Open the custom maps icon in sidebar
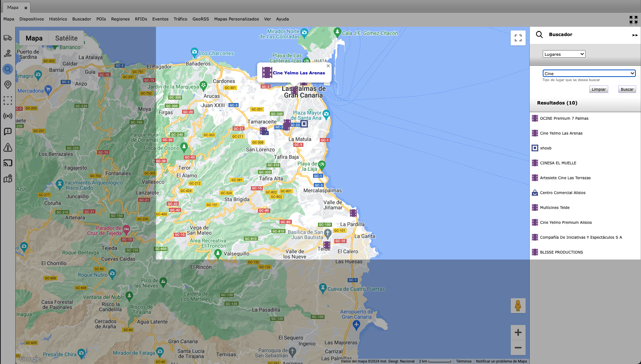 8,179
